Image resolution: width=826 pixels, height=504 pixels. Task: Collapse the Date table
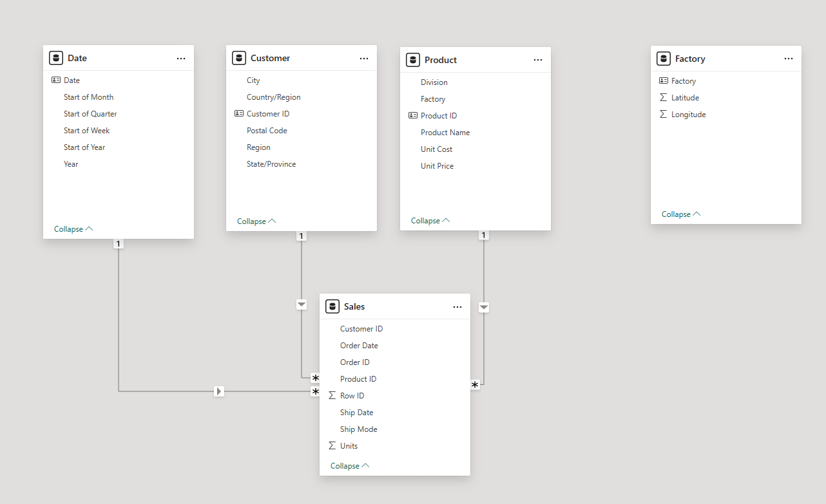[x=73, y=229]
